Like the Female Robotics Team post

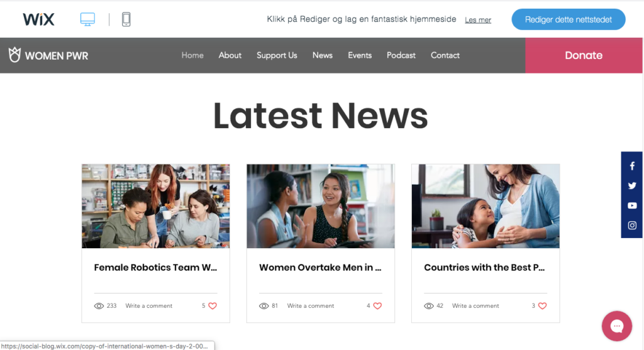coord(212,306)
